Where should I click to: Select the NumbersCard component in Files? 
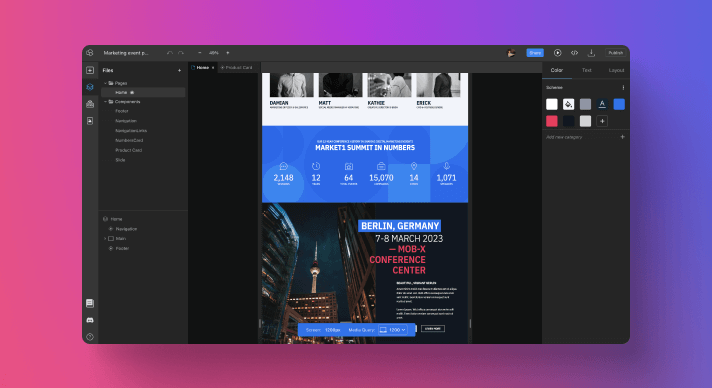click(x=129, y=140)
